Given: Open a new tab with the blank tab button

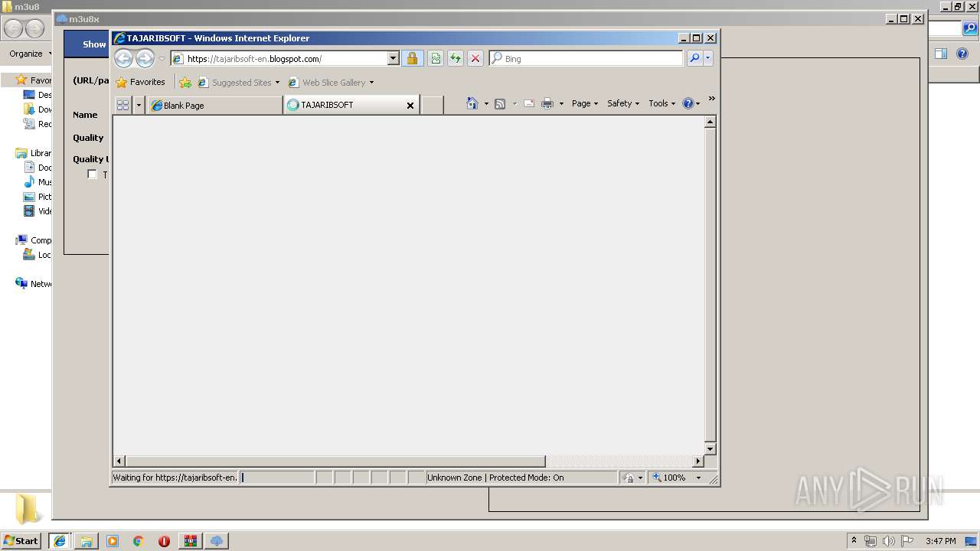Looking at the screenshot, I should [433, 105].
